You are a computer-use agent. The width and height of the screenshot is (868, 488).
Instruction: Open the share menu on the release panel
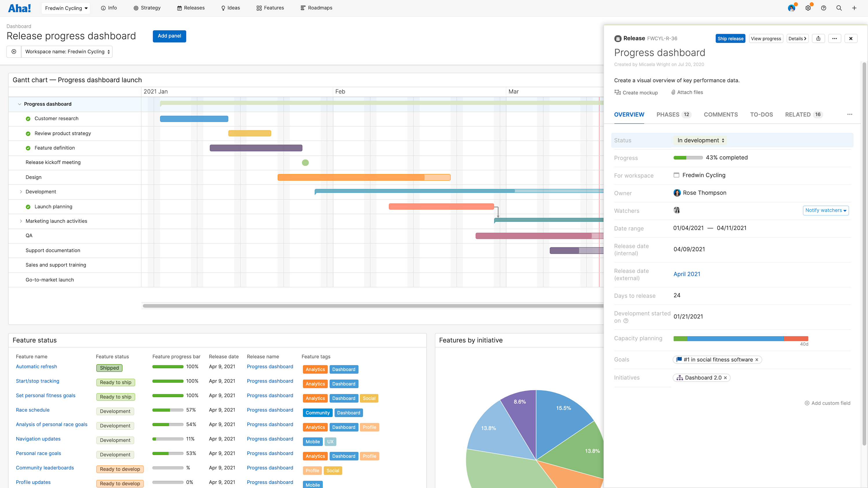pos(819,38)
